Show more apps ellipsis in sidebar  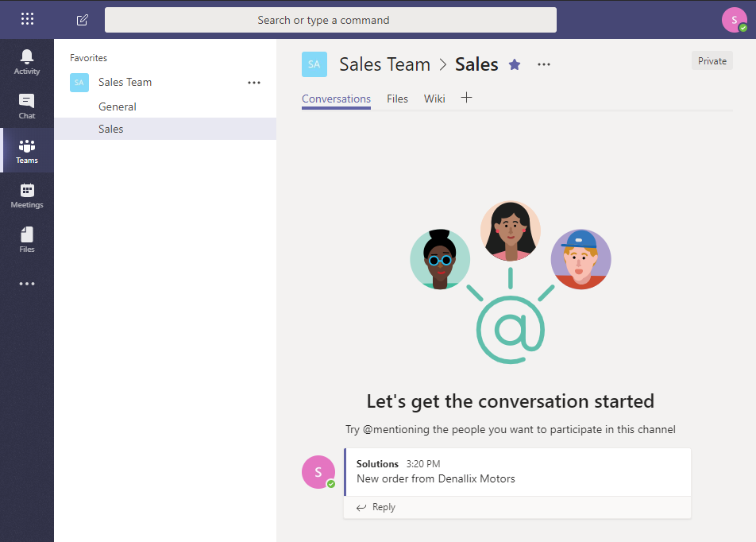(27, 284)
